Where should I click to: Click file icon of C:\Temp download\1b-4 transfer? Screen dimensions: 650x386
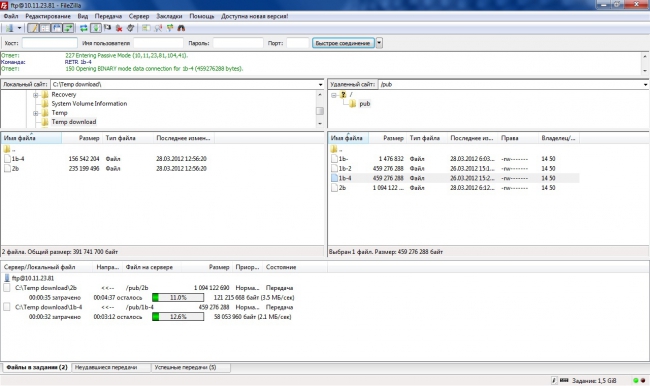coord(7,307)
